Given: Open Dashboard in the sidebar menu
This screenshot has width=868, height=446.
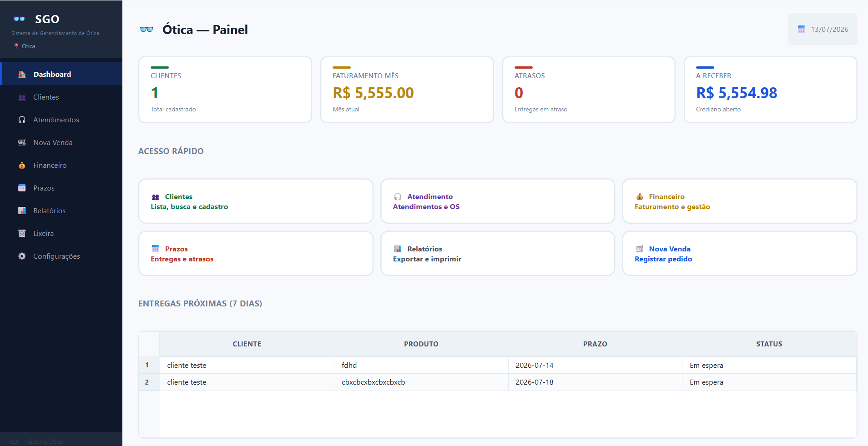Looking at the screenshot, I should [62, 74].
